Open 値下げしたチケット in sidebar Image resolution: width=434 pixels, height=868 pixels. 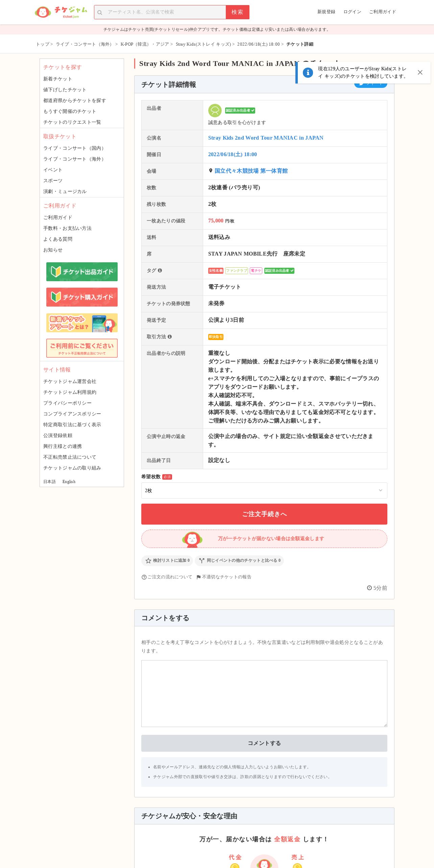[65, 90]
